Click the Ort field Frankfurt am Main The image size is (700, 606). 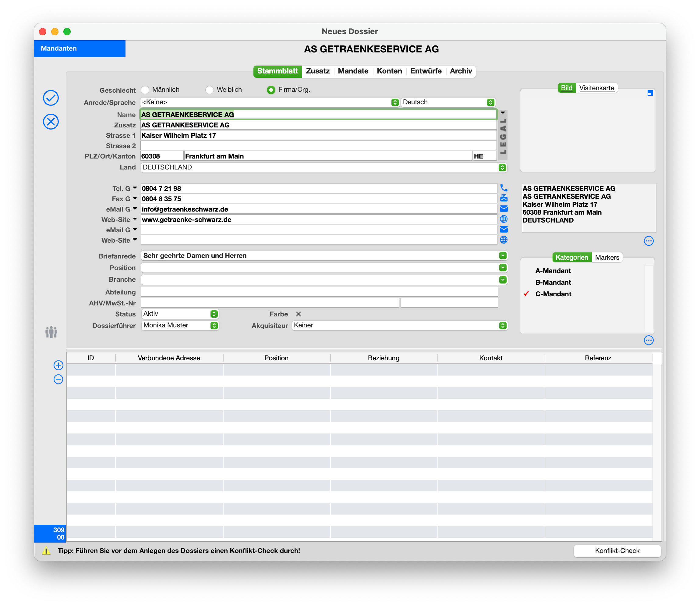click(328, 156)
